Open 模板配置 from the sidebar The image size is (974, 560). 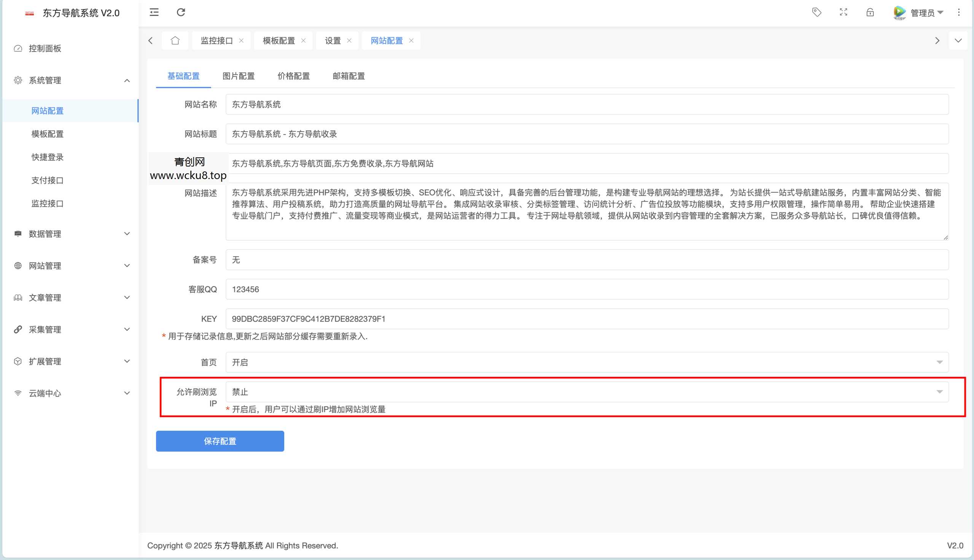(x=47, y=134)
